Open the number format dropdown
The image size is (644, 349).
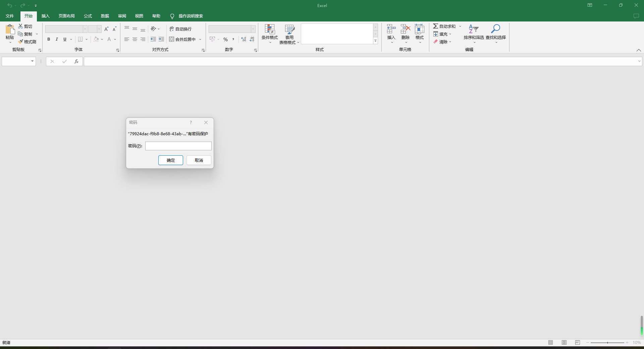253,29
